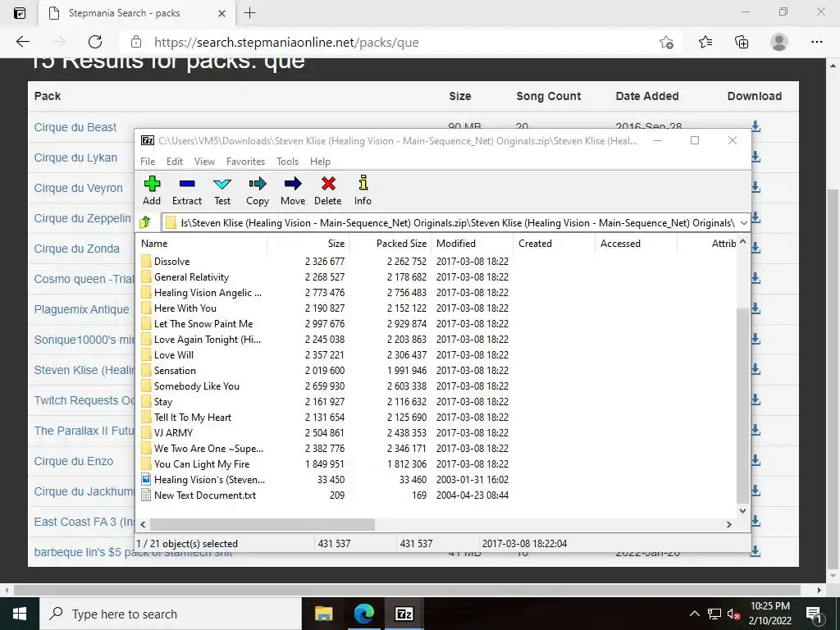Screen dimensions: 840x630
Task: Click the browser page vertical scrollbar
Action: pos(833,379)
